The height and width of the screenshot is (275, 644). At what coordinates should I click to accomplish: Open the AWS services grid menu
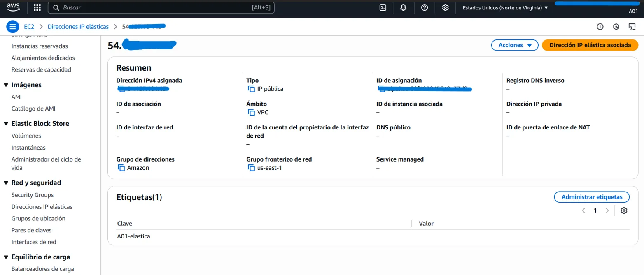tap(37, 7)
